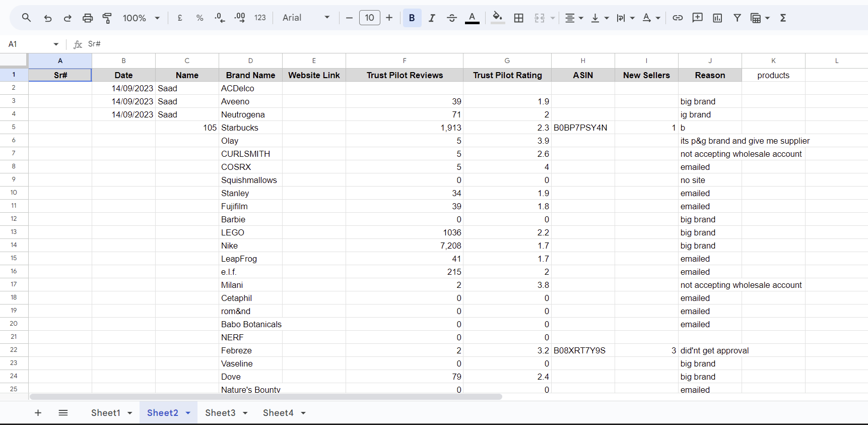
Task: Open text rotation dropdown
Action: (651, 18)
